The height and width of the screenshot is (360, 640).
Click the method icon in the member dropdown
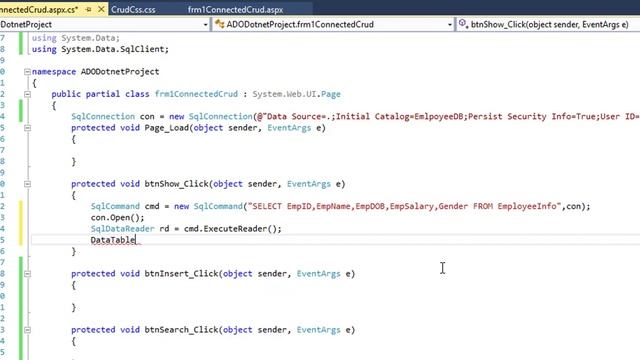tap(462, 24)
